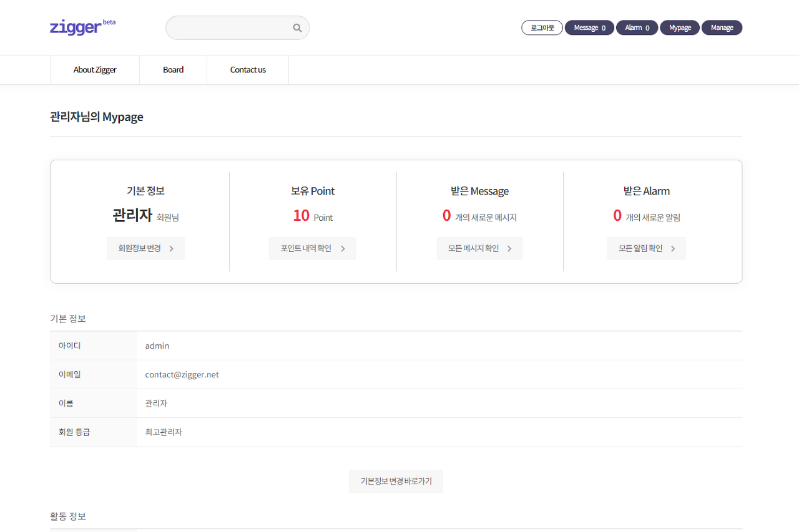Open the Message 0 header button
Screen dimensions: 799x532
click(x=589, y=28)
